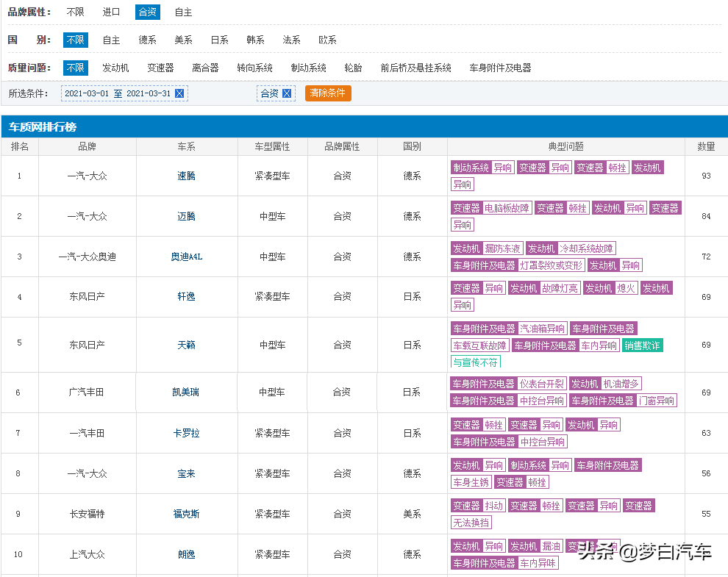Click 中控台异响 tag in 卡罗拉 row
This screenshot has width=728, height=577.
click(509, 442)
